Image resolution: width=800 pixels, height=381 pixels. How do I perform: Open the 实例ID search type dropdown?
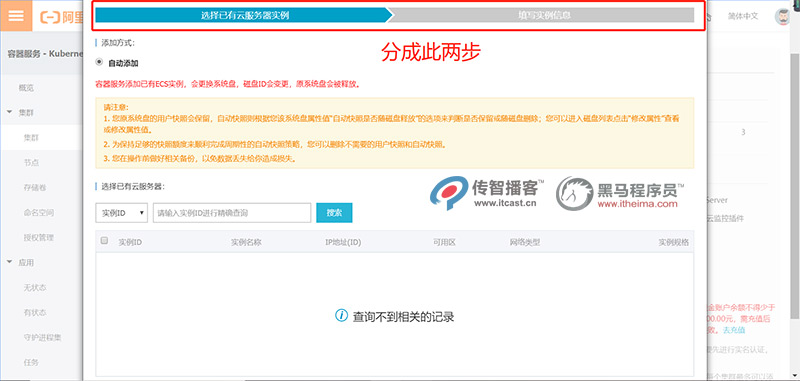pyautogui.click(x=121, y=213)
